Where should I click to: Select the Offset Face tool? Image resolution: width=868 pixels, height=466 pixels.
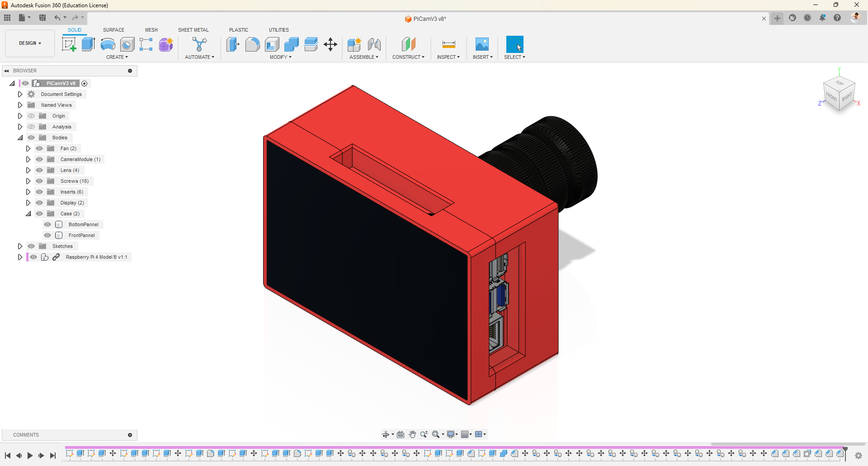tap(311, 44)
